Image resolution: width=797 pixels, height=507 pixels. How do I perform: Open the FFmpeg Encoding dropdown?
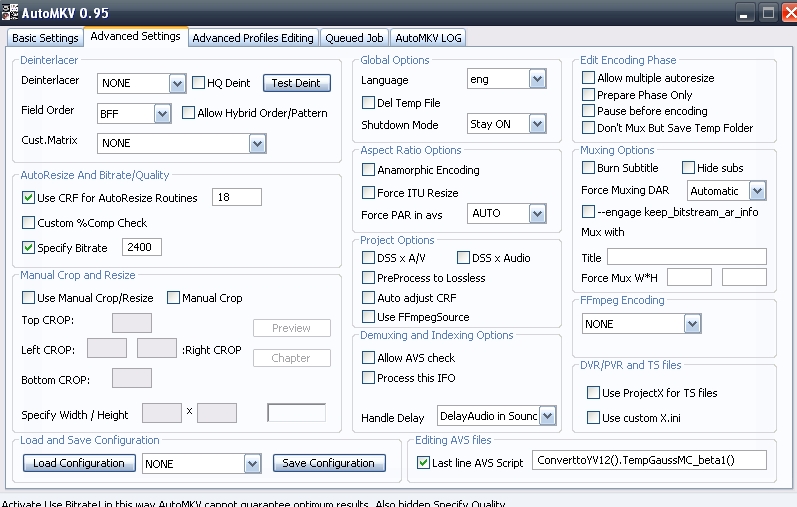(692, 324)
